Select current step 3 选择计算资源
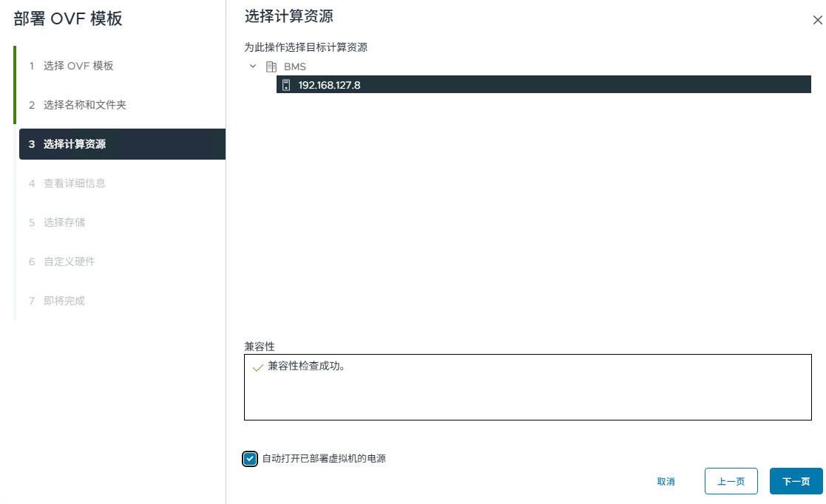This screenshot has height=504, width=826. point(74,144)
